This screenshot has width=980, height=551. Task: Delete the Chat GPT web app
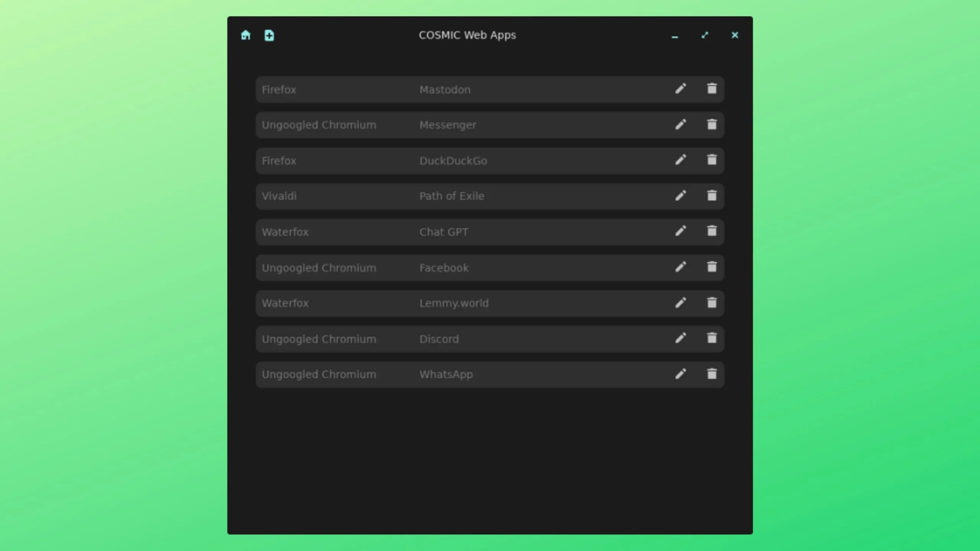pyautogui.click(x=712, y=231)
